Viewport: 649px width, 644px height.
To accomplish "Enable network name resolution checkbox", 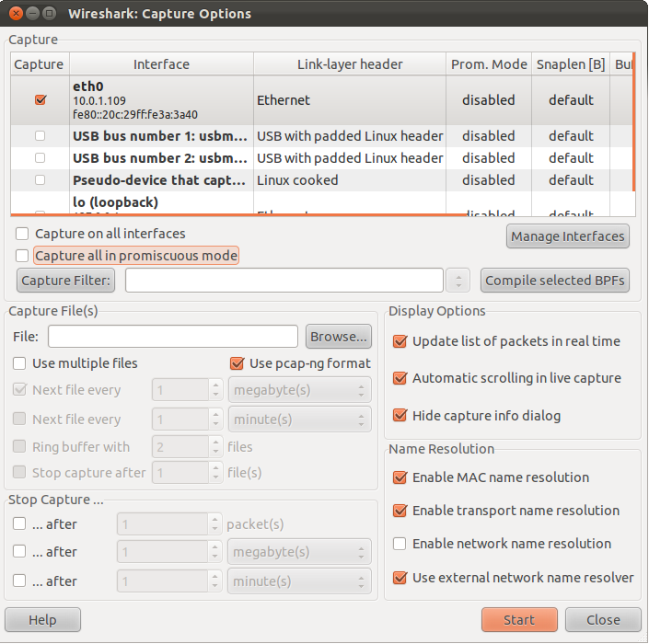I will pyautogui.click(x=400, y=544).
